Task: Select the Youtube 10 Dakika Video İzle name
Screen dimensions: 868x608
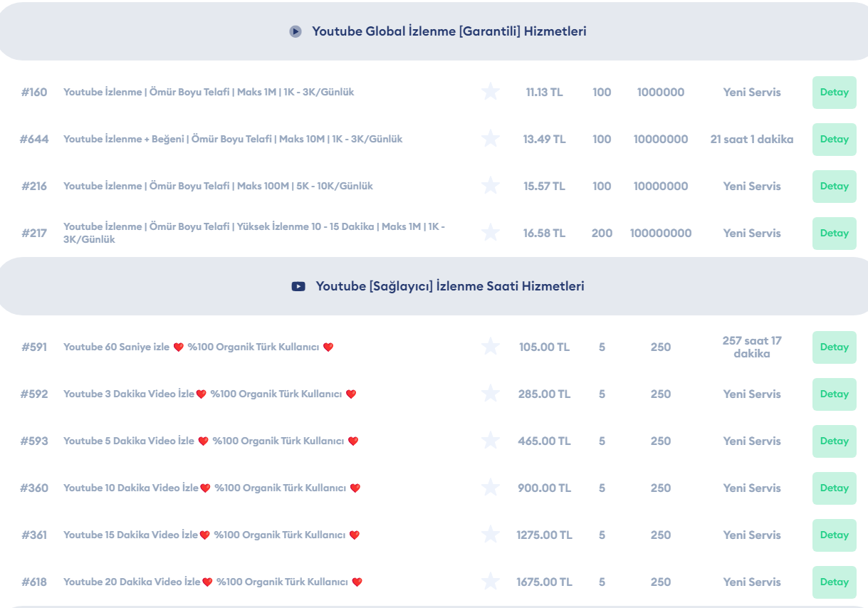Action: coord(212,488)
